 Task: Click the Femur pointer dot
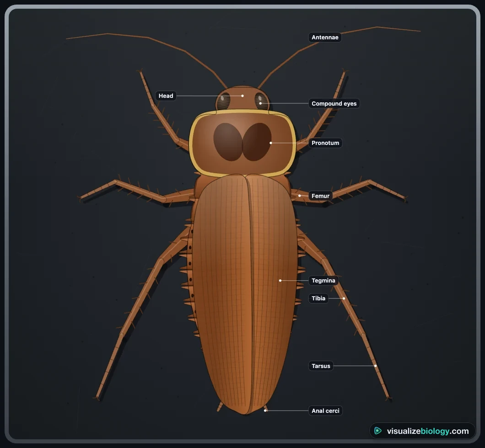[x=299, y=196]
